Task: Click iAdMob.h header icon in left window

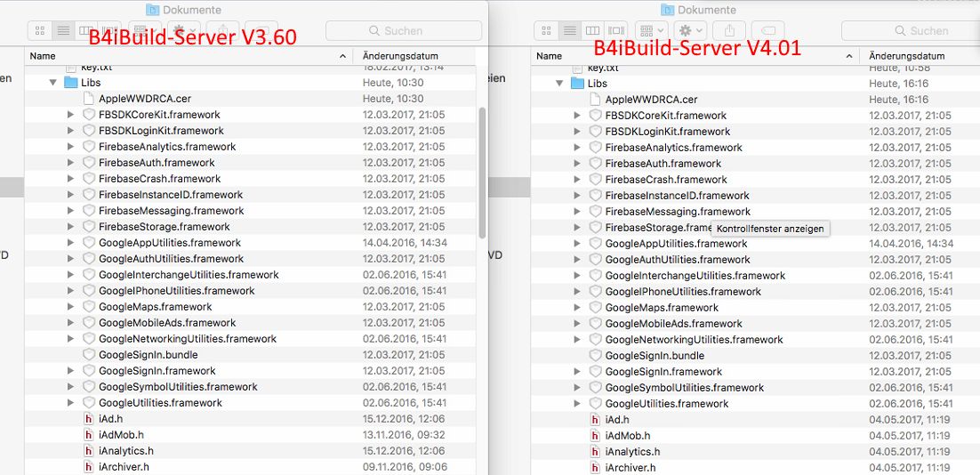Action: click(88, 434)
